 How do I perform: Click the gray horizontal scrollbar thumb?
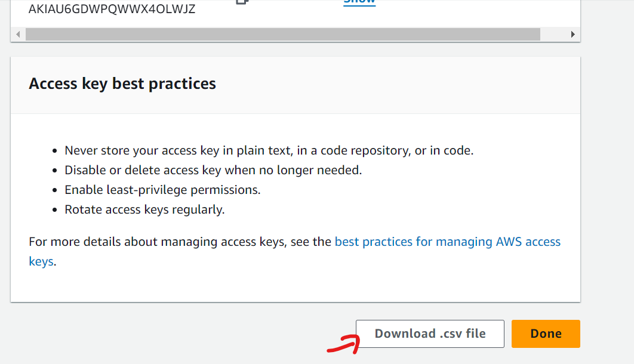pos(282,35)
